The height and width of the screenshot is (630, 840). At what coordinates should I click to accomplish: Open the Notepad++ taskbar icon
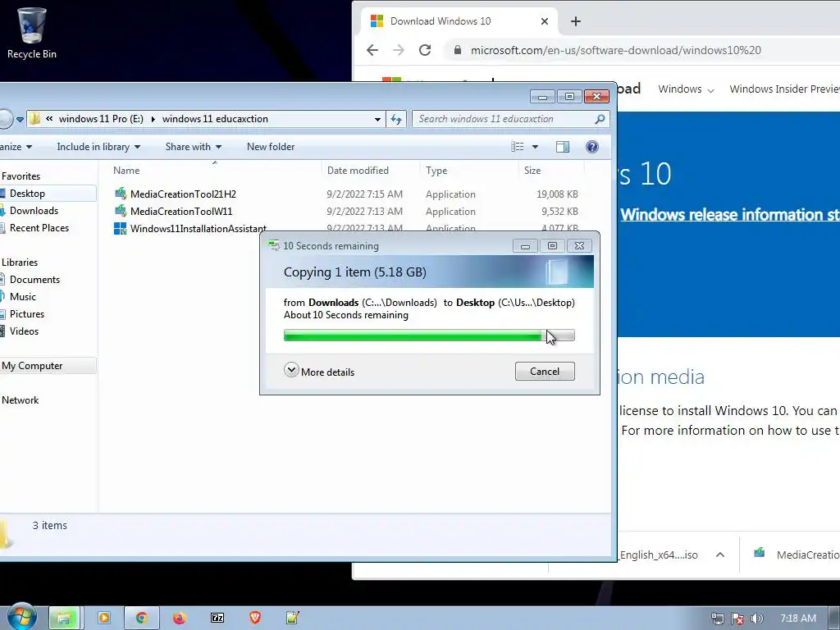293,619
